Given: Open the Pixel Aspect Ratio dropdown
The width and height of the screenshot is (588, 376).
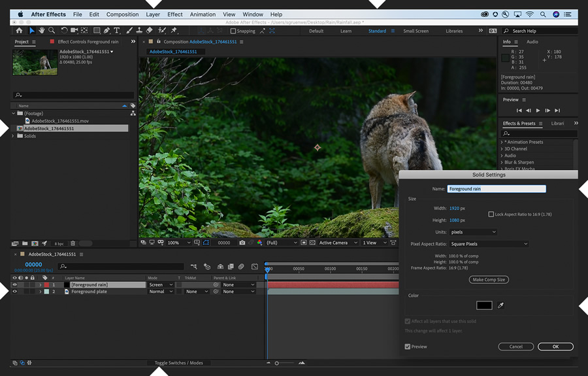Looking at the screenshot, I should point(487,244).
